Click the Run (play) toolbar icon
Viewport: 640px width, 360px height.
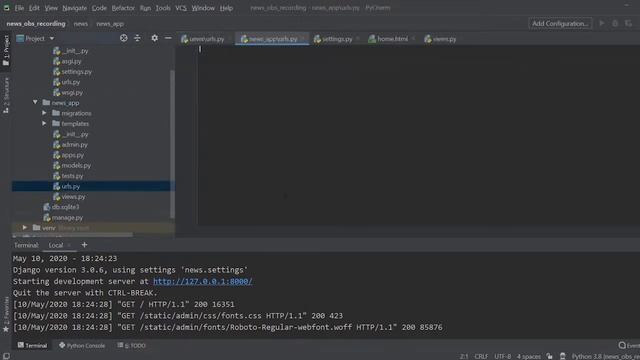coord(602,24)
